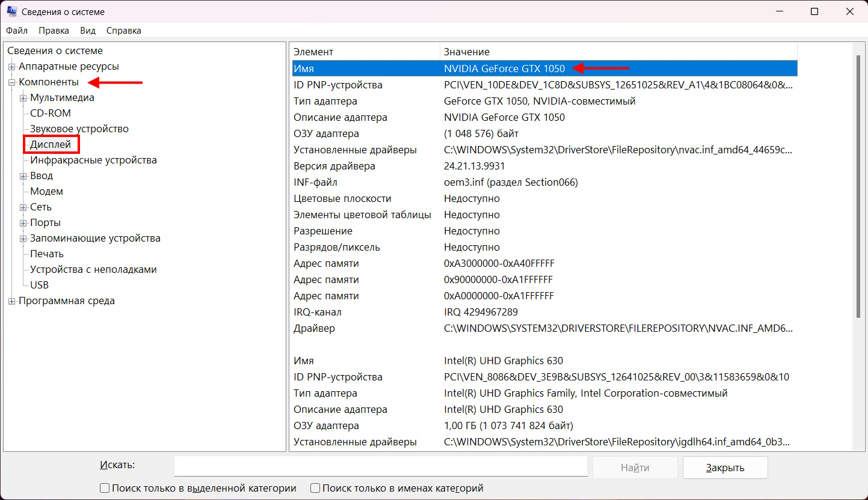868x500 pixels.
Task: Select Инфракрасные устройства in the tree
Action: pyautogui.click(x=93, y=160)
